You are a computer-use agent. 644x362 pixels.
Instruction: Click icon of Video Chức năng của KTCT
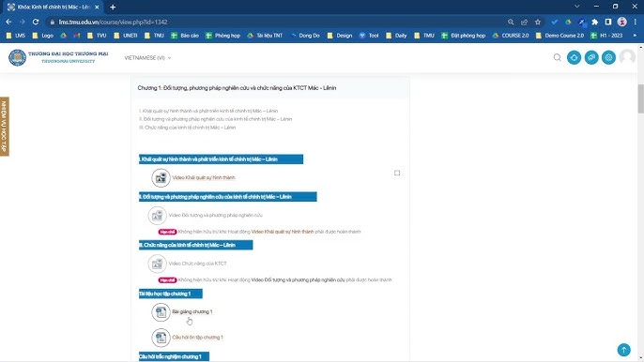[158, 264]
